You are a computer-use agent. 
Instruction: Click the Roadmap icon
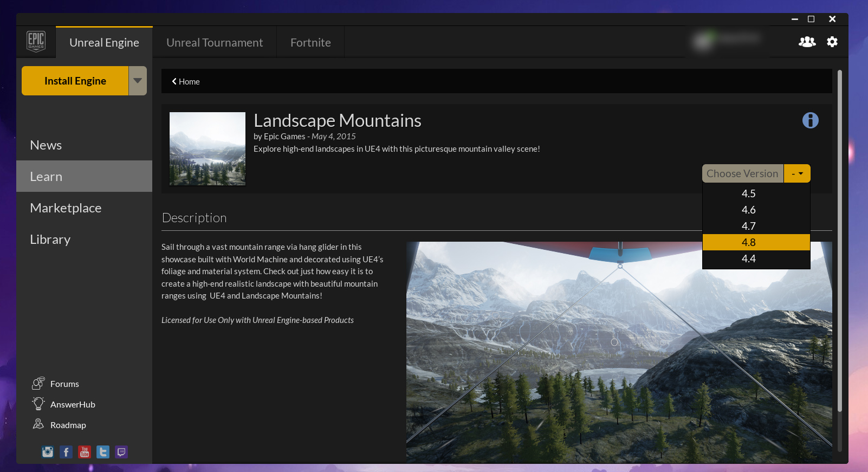38,424
